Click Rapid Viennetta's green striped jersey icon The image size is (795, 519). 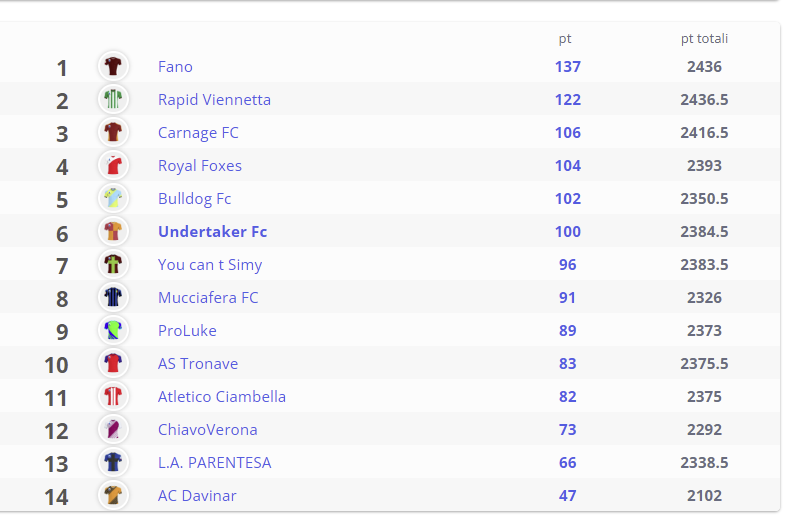tap(113, 99)
